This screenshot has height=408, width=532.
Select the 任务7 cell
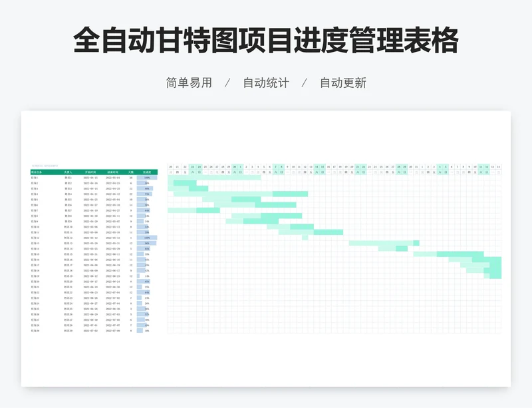coord(35,210)
